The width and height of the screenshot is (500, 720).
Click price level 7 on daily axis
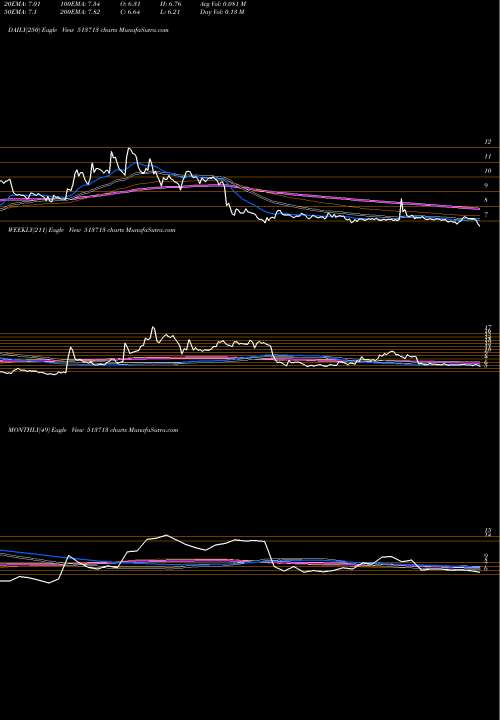click(486, 214)
